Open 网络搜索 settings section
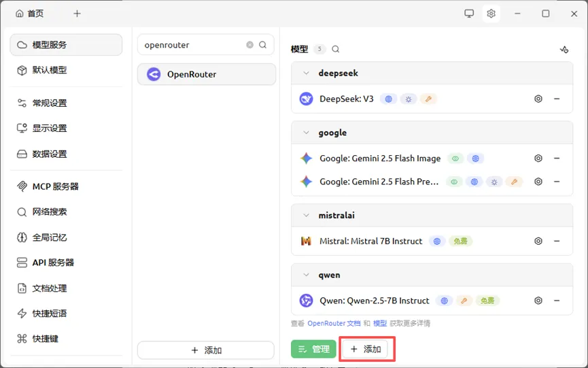The width and height of the screenshot is (588, 368). (66, 212)
